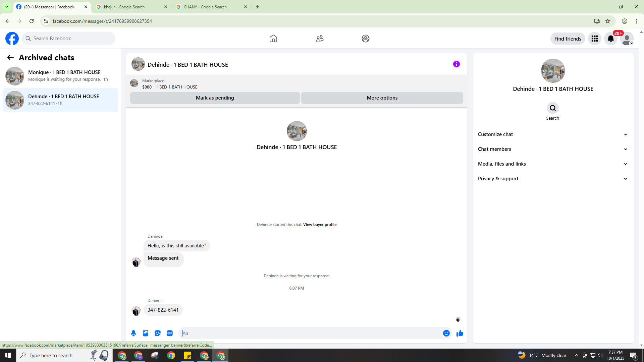Viewport: 644px width, 362px height.
Task: Click Mark as pending button
Action: click(215, 98)
